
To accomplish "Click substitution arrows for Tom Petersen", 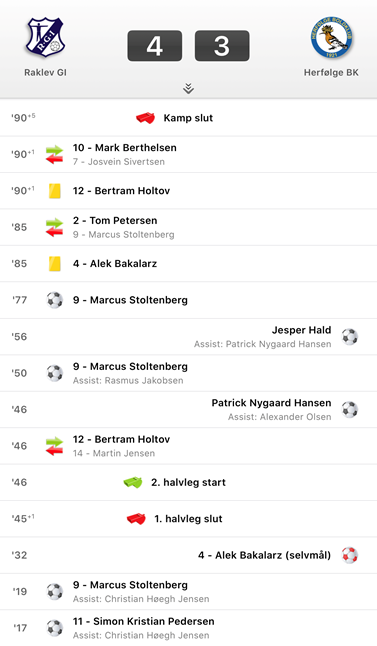I will (54, 227).
